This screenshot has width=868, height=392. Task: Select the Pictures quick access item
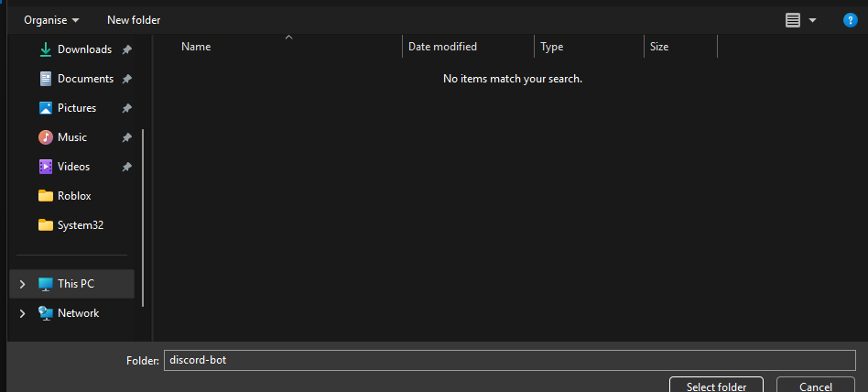[x=77, y=108]
